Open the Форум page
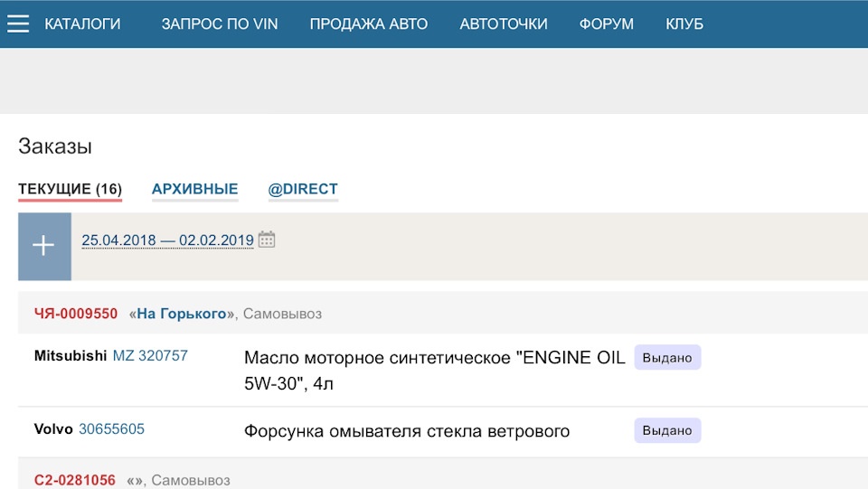The height and width of the screenshot is (489, 868). point(607,24)
